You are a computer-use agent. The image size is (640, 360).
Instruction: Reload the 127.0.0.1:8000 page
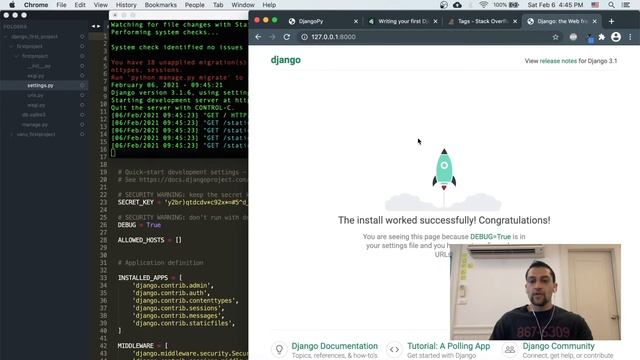click(287, 37)
